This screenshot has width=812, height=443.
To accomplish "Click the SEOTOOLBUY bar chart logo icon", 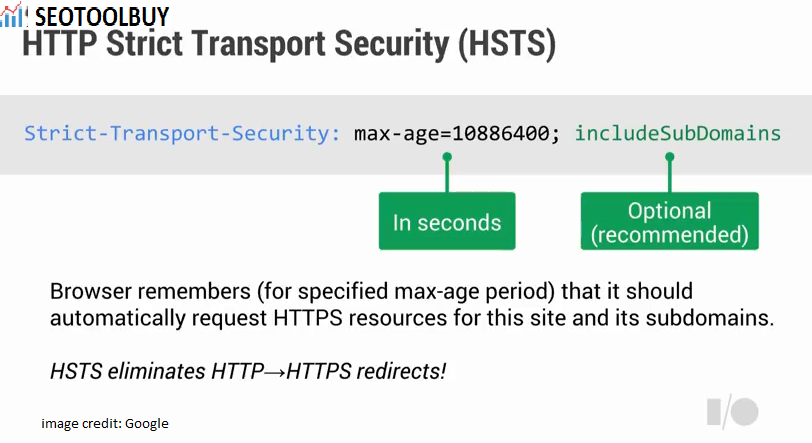I will tap(11, 15).
